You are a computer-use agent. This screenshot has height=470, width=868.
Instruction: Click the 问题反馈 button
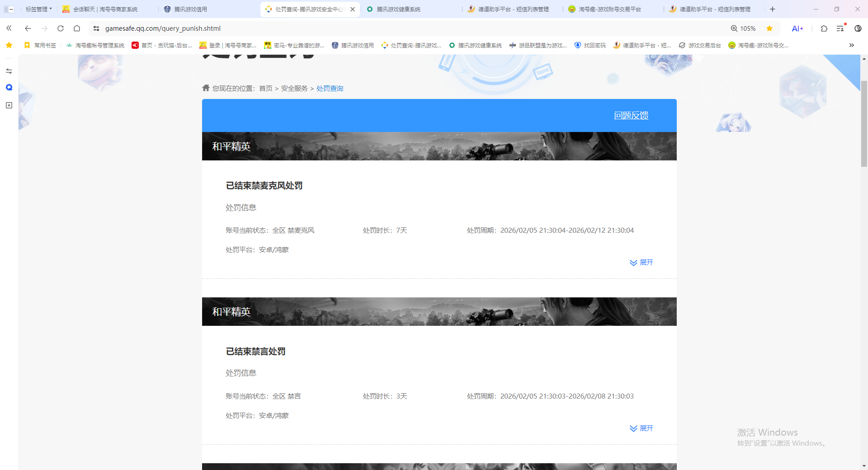[631, 115]
